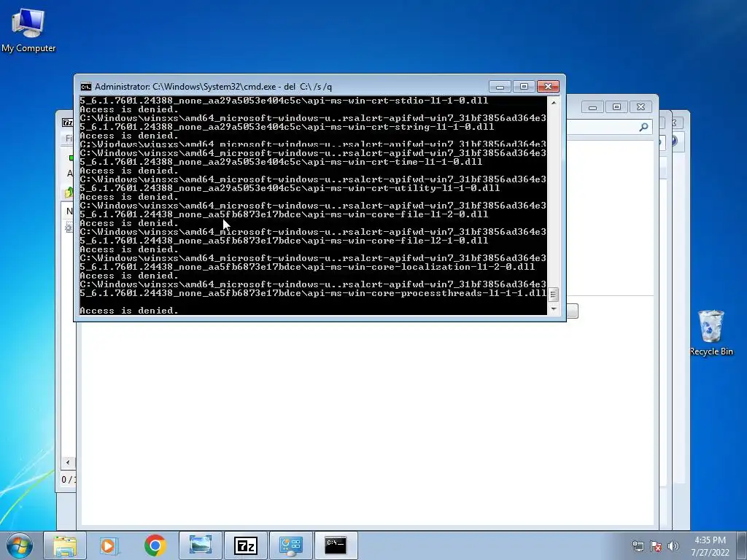
Task: Click the Windows Start orb
Action: pos(20,545)
